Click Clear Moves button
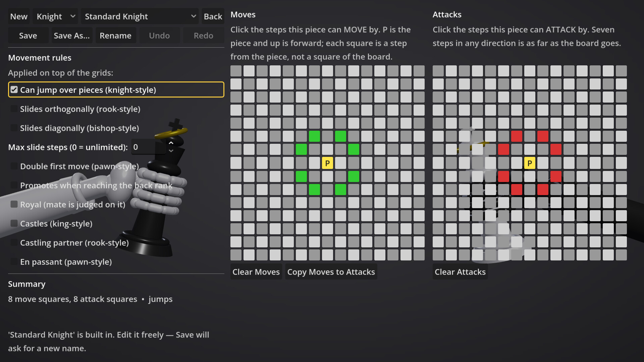This screenshot has width=644, height=362. pos(256,272)
